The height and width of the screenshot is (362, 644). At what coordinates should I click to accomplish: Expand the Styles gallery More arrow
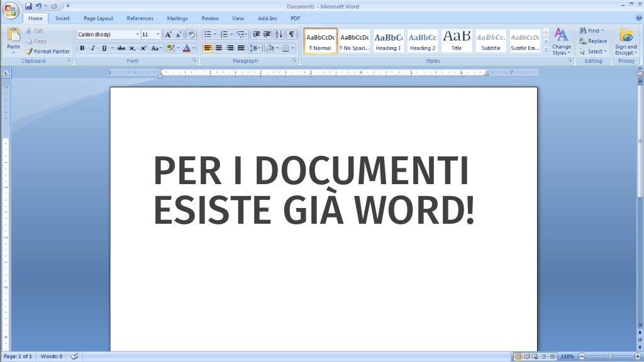click(547, 50)
